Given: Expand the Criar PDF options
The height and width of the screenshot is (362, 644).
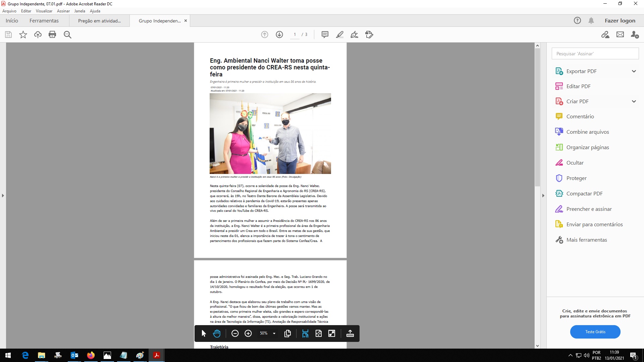Looking at the screenshot, I should coord(634,101).
